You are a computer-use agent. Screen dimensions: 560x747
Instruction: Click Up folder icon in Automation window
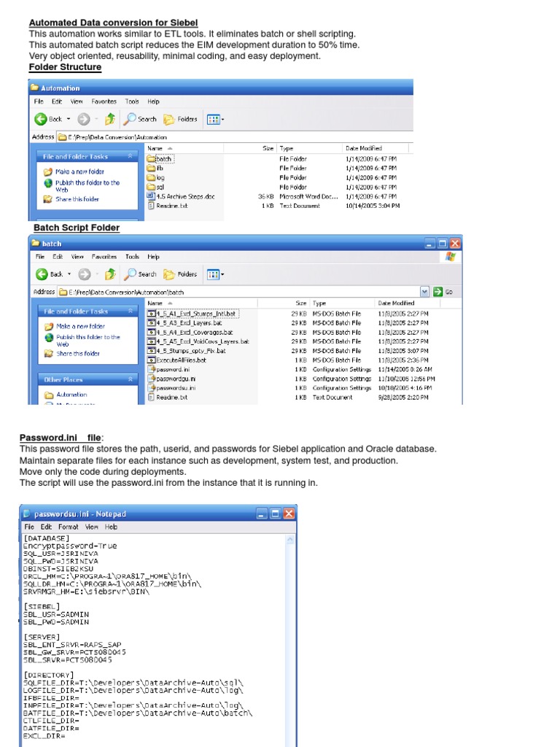[x=110, y=119]
